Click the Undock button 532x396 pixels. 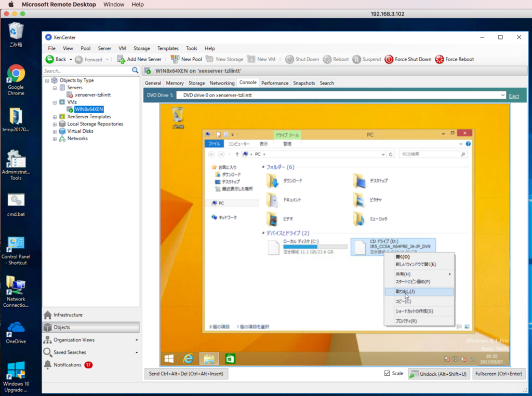(438, 374)
